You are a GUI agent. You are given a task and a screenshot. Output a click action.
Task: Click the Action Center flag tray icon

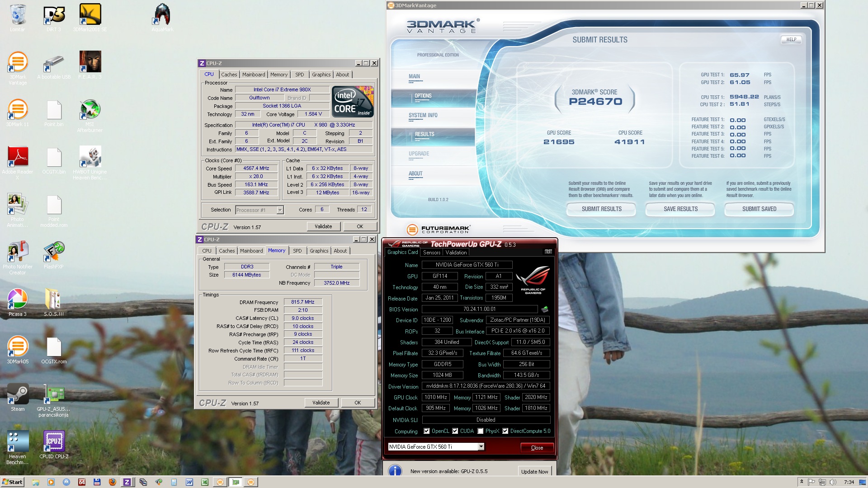click(x=811, y=482)
